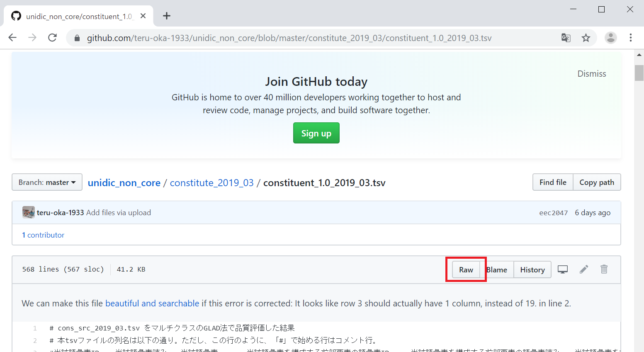Open the constitute_2019_03 folder link

pos(211,183)
